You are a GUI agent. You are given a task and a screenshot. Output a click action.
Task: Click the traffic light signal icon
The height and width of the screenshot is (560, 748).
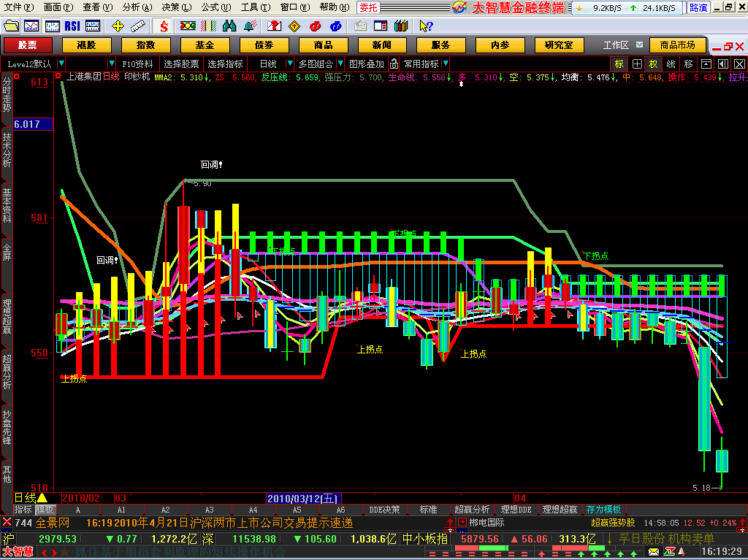coord(188,26)
